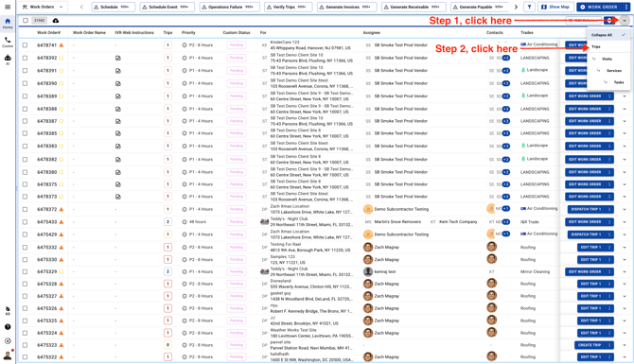634x364 pixels.
Task: Create a new WORK ORDER
Action: [599, 7]
